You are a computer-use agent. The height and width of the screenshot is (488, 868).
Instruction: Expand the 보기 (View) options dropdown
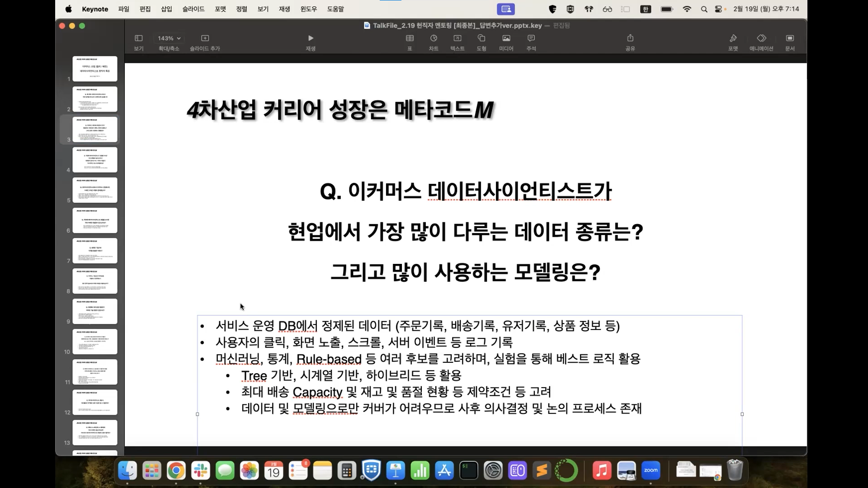click(139, 38)
